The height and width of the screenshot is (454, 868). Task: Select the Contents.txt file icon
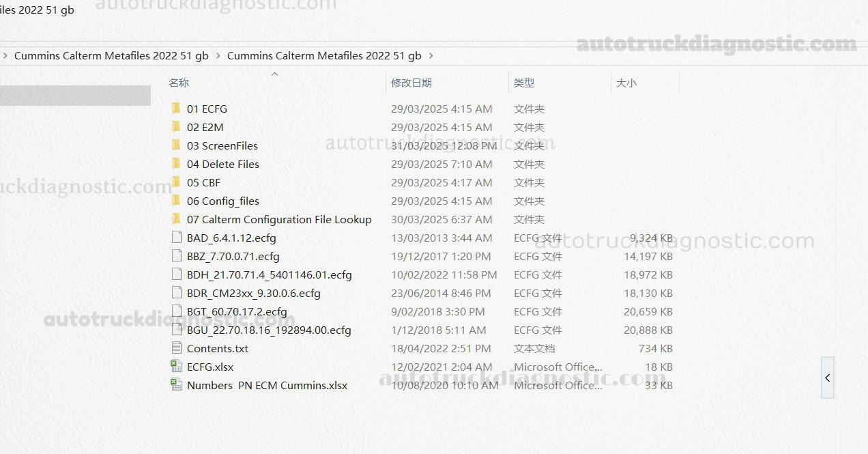point(176,348)
